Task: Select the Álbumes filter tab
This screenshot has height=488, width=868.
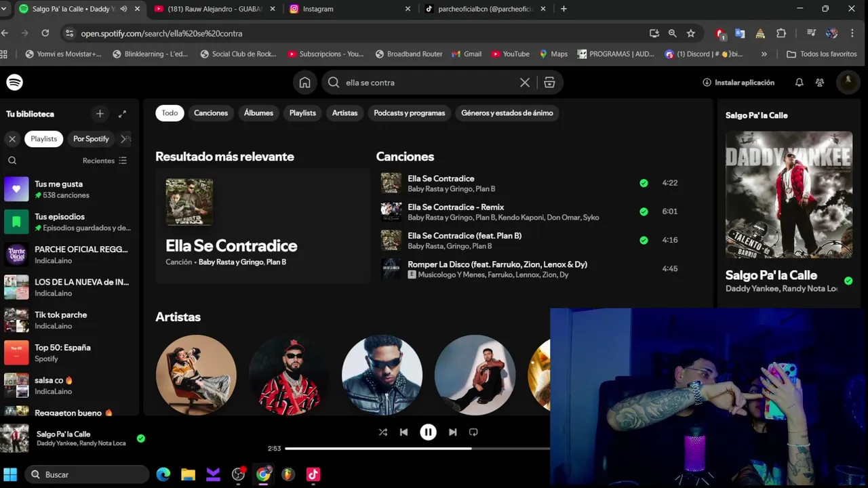Action: [x=258, y=113]
